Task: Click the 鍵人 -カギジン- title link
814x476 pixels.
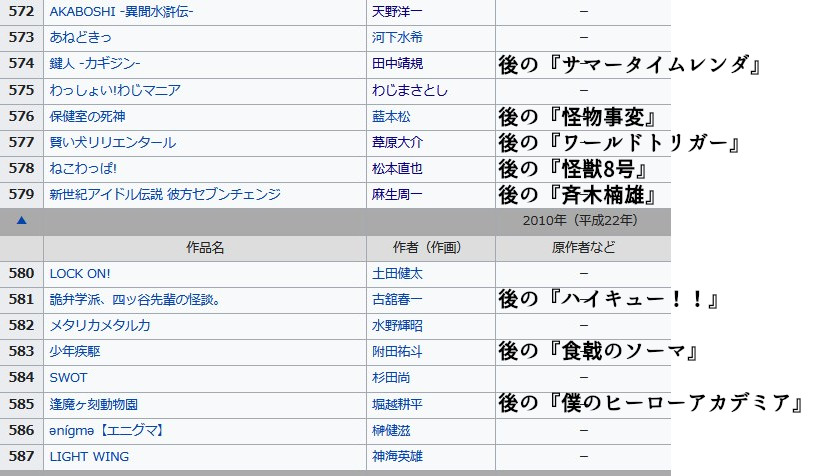Action: click(x=95, y=63)
